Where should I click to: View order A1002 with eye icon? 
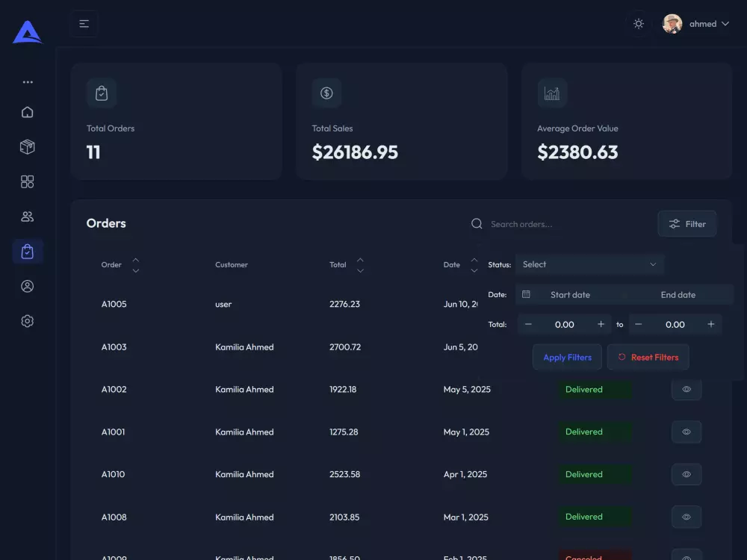tap(686, 389)
